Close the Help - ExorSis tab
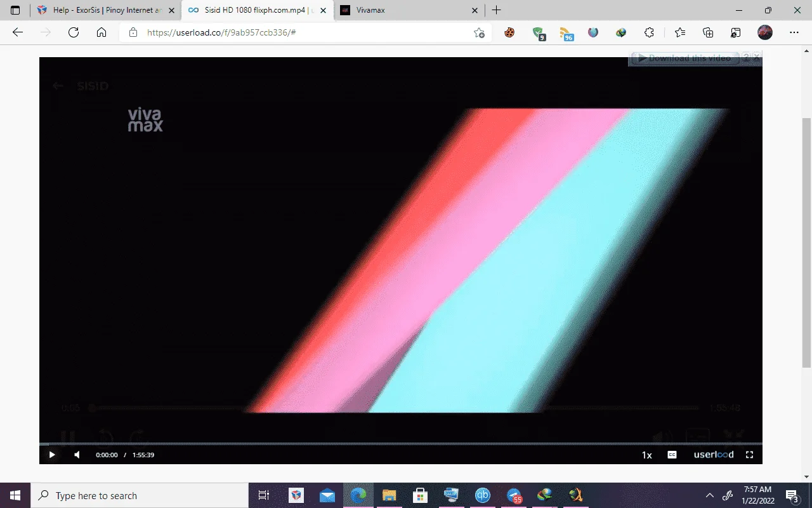The width and height of the screenshot is (812, 508). pyautogui.click(x=171, y=10)
